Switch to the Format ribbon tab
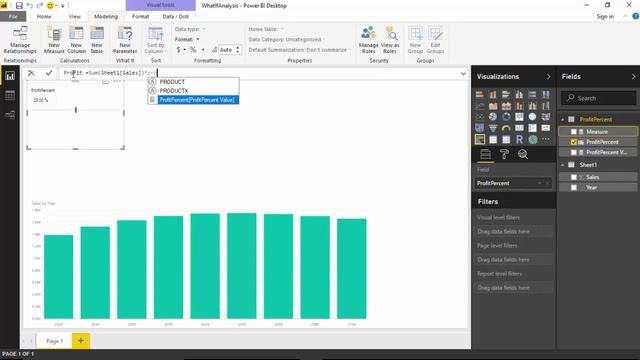The width and height of the screenshot is (640, 360). pos(140,16)
